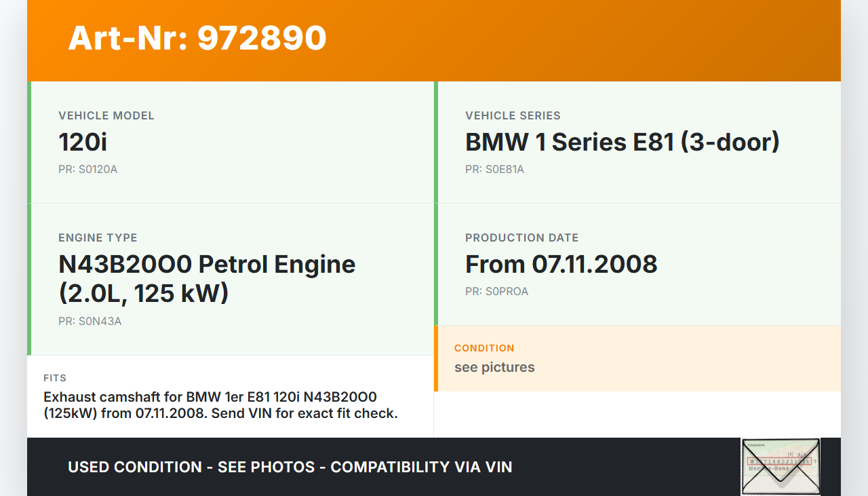Select the 120i vehicle model text

coord(83,142)
